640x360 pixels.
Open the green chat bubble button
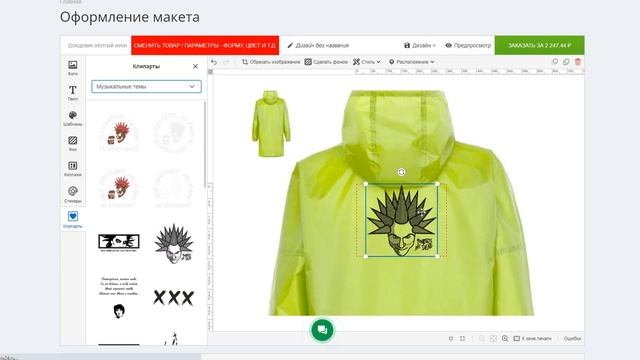click(x=322, y=330)
